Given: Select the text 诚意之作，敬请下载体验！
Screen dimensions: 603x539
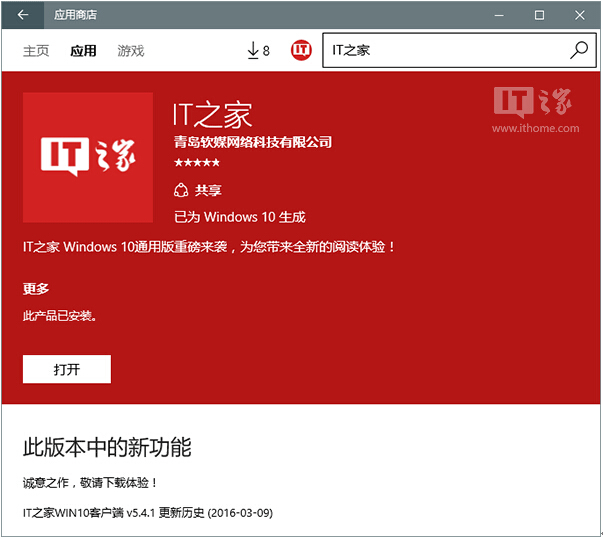Looking at the screenshot, I should [x=90, y=482].
